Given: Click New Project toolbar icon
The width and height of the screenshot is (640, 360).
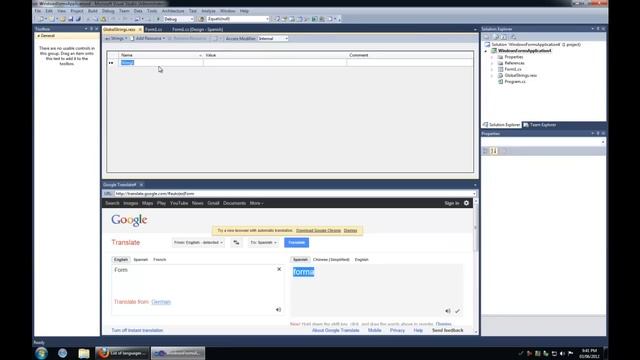Looking at the screenshot, I should [41, 19].
